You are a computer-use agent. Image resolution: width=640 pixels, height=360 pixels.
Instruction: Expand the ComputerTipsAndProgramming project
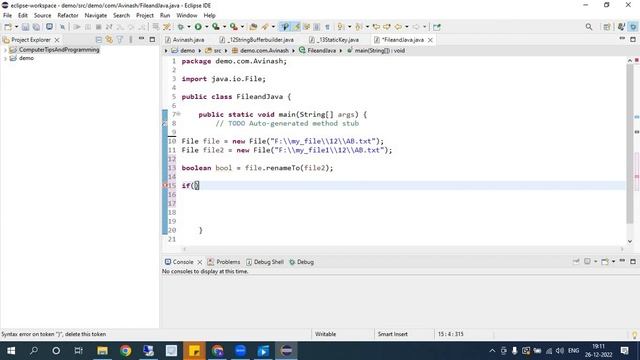[5, 50]
